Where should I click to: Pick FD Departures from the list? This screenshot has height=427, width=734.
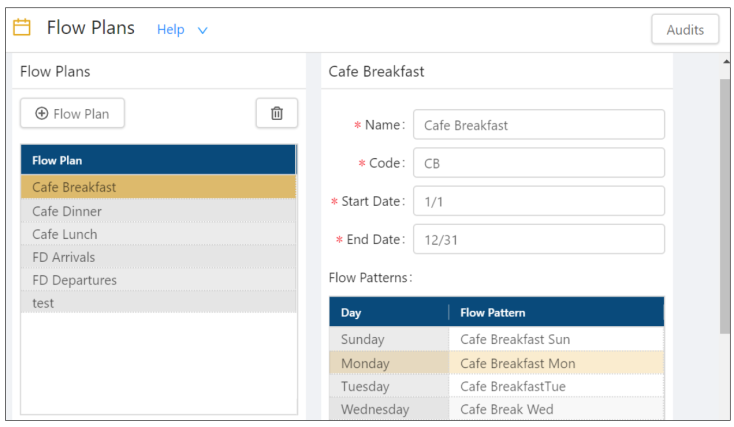click(158, 280)
